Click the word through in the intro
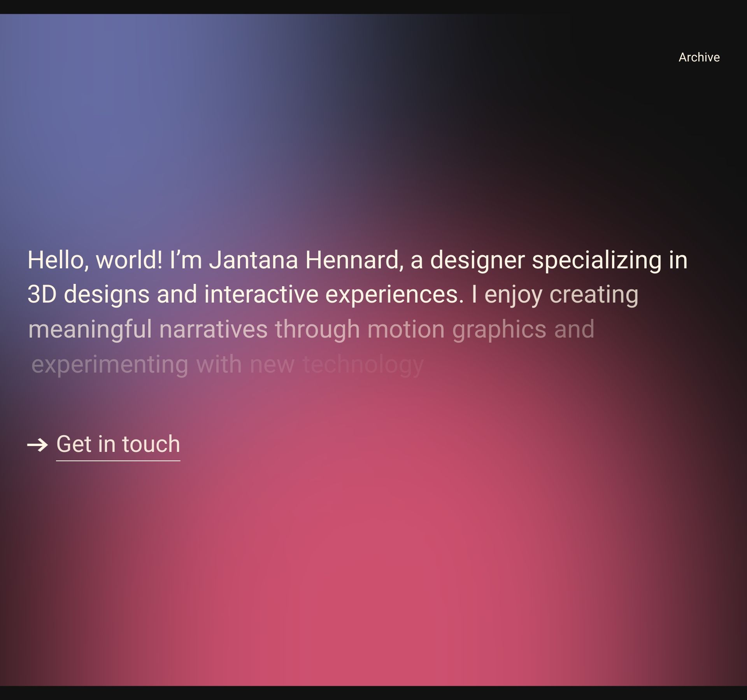The width and height of the screenshot is (747, 700). (x=317, y=329)
